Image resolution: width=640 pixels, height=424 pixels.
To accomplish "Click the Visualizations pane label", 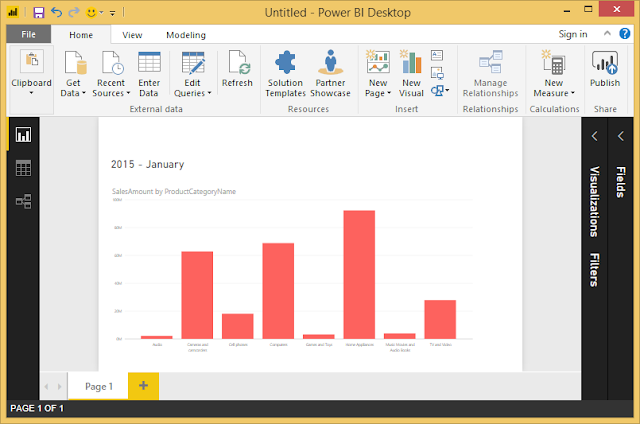I will click(594, 201).
